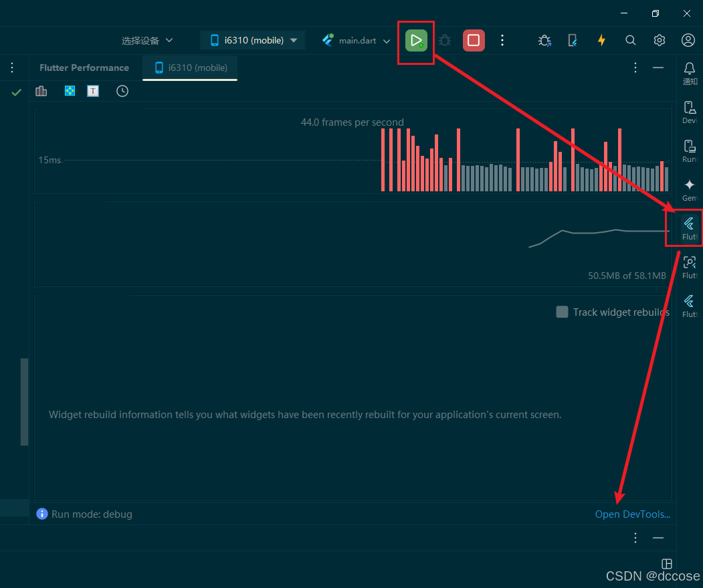Open Search Everywhere magnifier

[630, 40]
